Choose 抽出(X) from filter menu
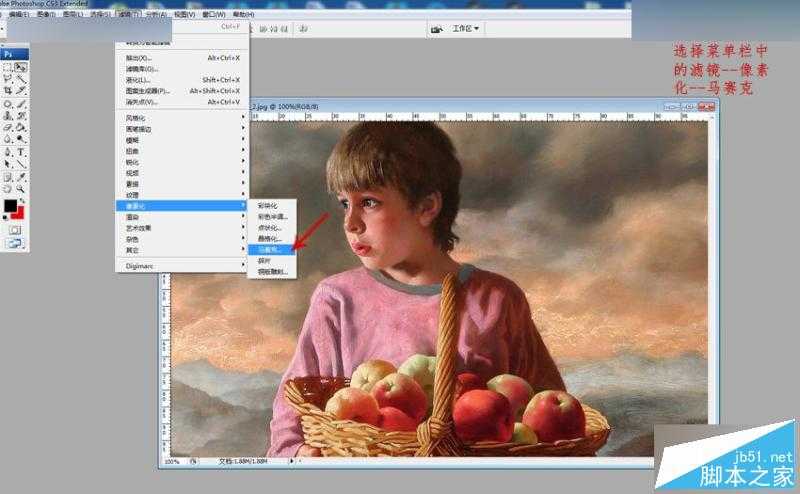This screenshot has width=800, height=494. 182,58
